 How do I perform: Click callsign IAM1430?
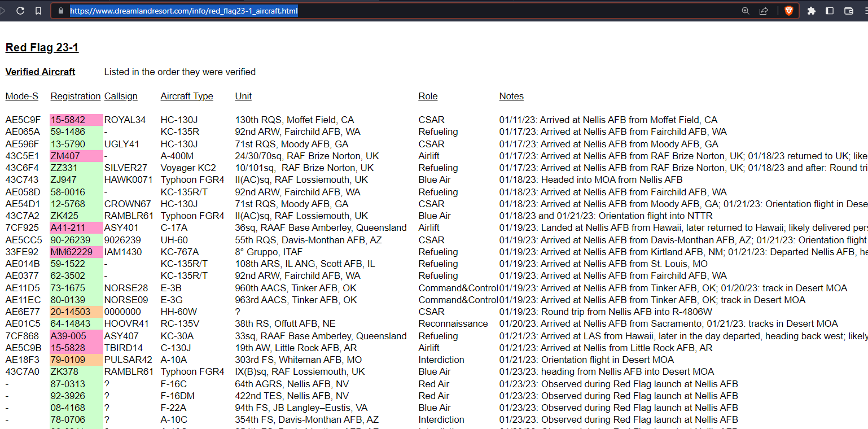click(x=123, y=252)
